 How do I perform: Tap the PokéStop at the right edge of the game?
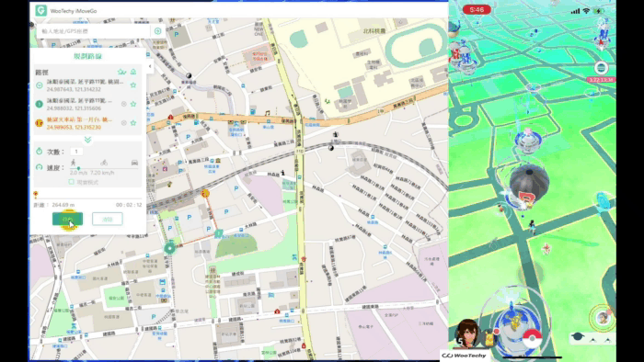pyautogui.click(x=604, y=200)
